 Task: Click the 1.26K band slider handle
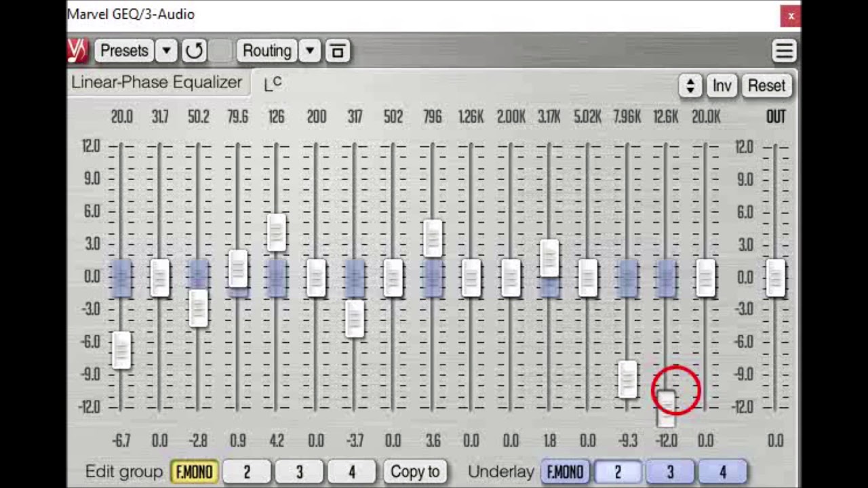click(471, 278)
